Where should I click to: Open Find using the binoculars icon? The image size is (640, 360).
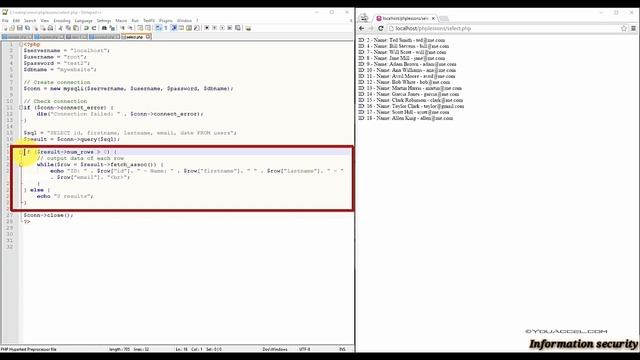104,28
